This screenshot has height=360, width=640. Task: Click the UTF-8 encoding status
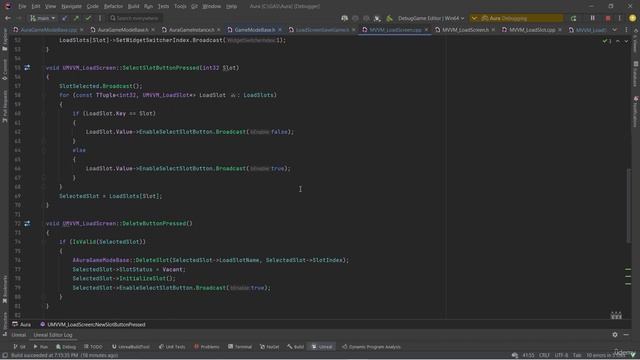click(x=561, y=356)
